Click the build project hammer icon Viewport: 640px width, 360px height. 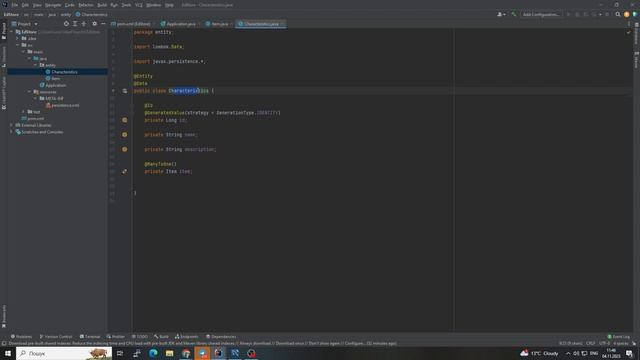pos(514,14)
